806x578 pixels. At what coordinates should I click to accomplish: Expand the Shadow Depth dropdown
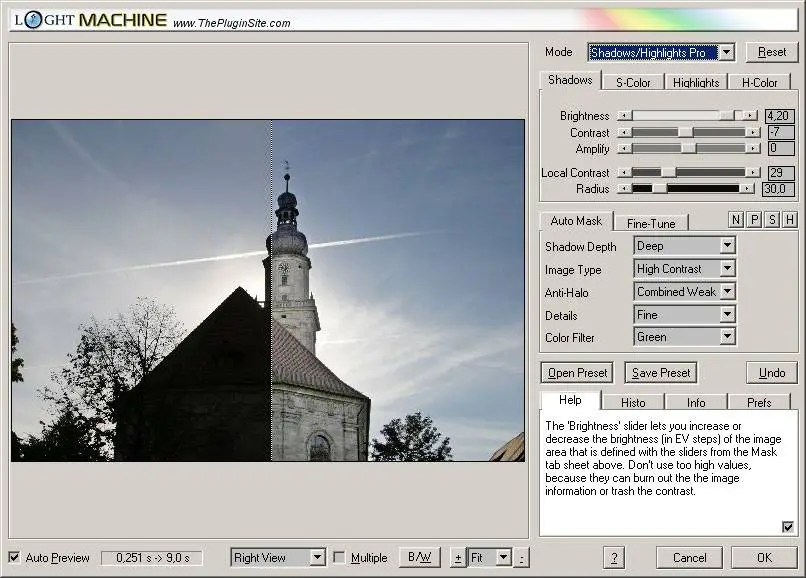click(727, 246)
